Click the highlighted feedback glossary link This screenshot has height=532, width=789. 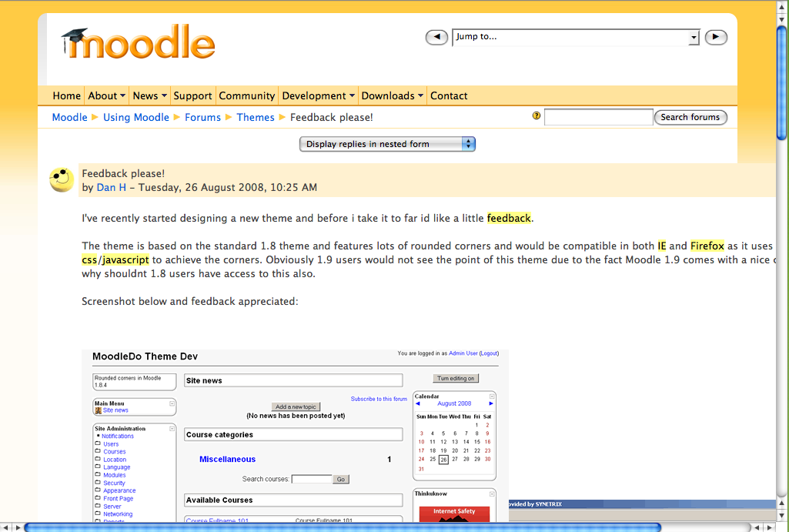[x=509, y=218]
